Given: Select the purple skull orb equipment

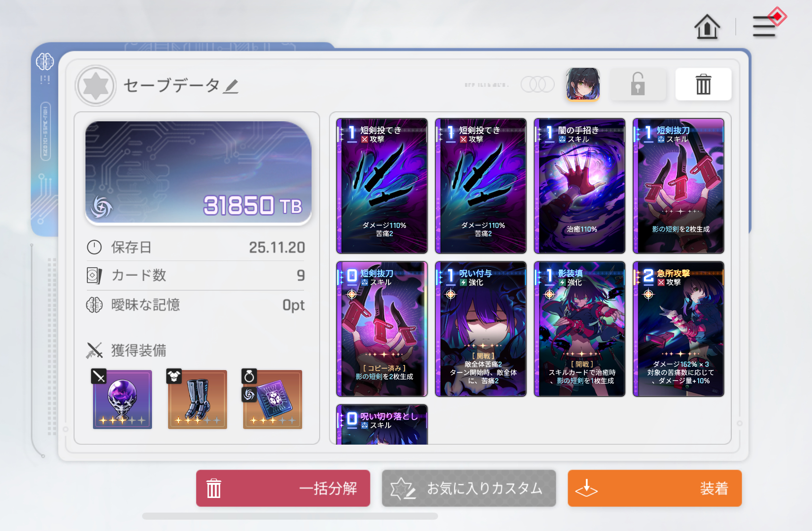Looking at the screenshot, I should click(122, 399).
